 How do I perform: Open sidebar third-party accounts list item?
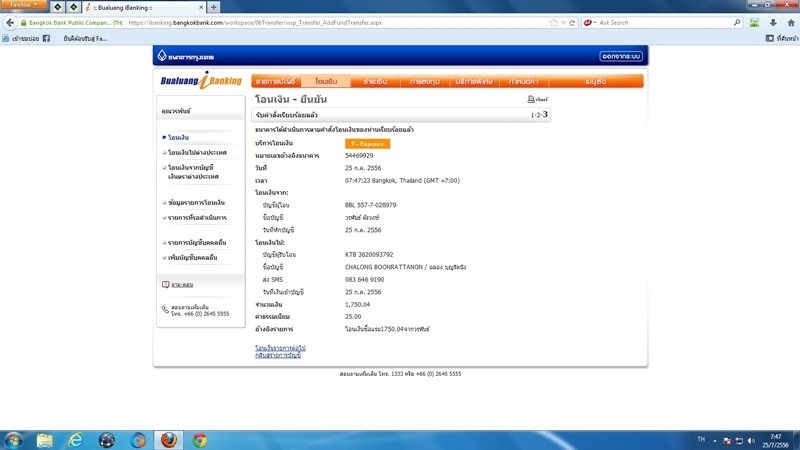[x=197, y=242]
